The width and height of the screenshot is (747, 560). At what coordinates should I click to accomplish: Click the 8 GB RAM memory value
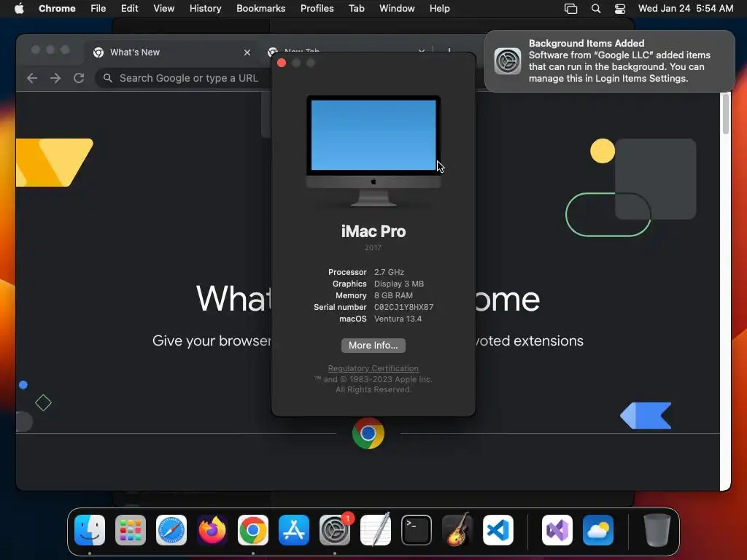pyautogui.click(x=393, y=295)
